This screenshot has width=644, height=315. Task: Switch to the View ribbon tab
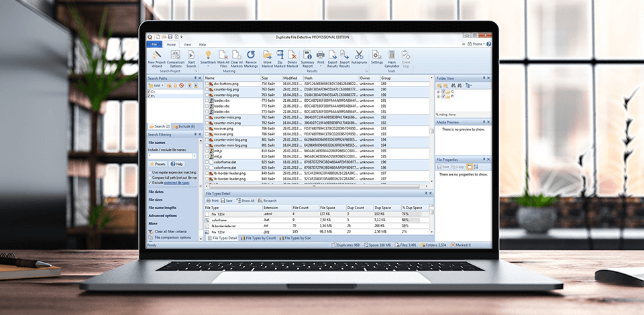pyautogui.click(x=187, y=44)
